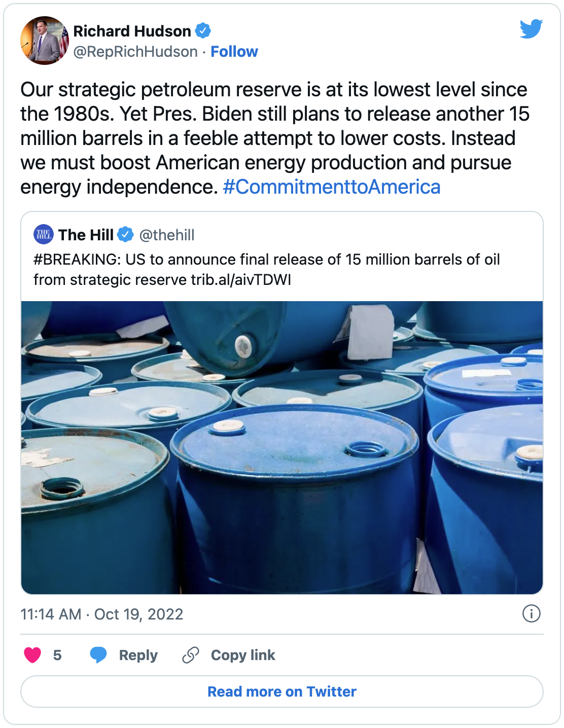564x728 pixels.
Task: Open the #CommitmenttoAmerica hashtag
Action: [x=332, y=187]
